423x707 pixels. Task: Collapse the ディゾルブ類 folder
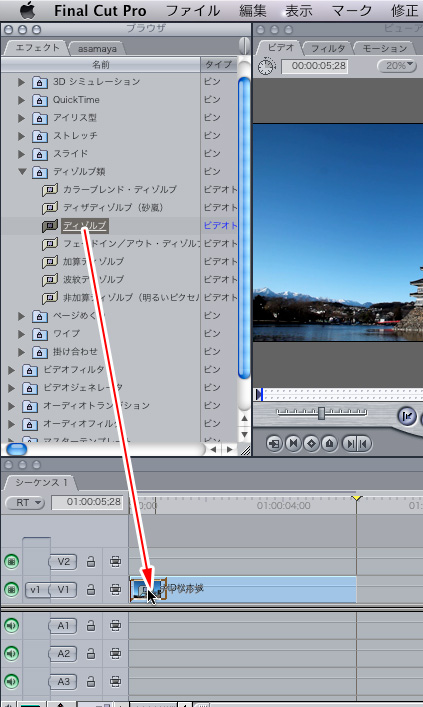22,171
